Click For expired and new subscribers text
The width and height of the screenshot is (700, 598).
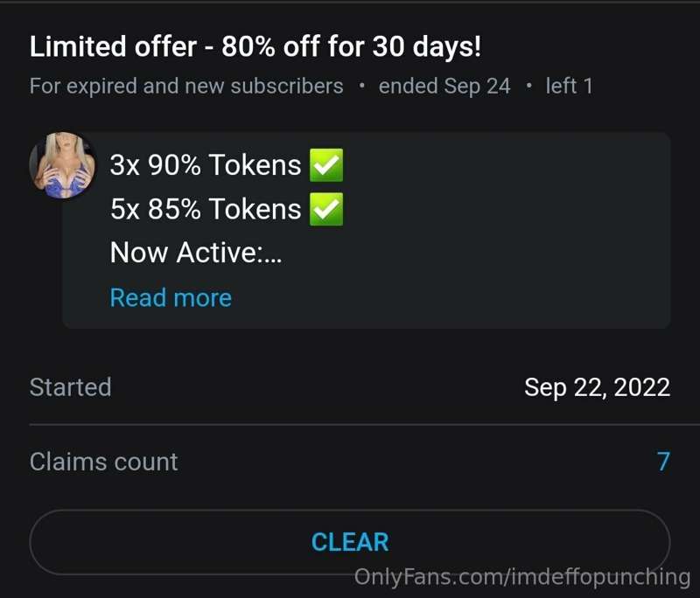[186, 86]
